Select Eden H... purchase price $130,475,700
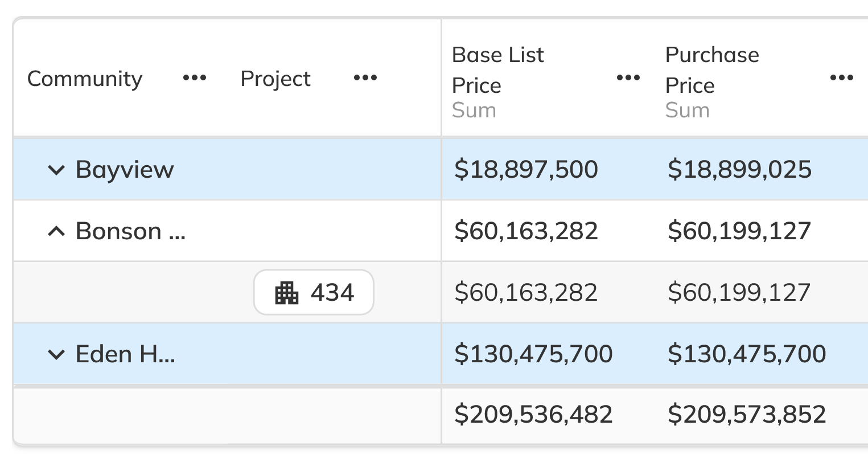The height and width of the screenshot is (454, 868). (747, 354)
